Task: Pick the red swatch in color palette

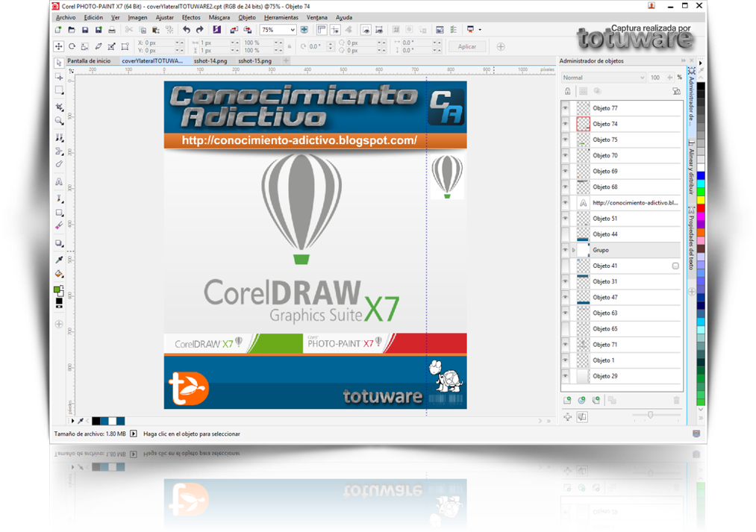Action: click(701, 208)
